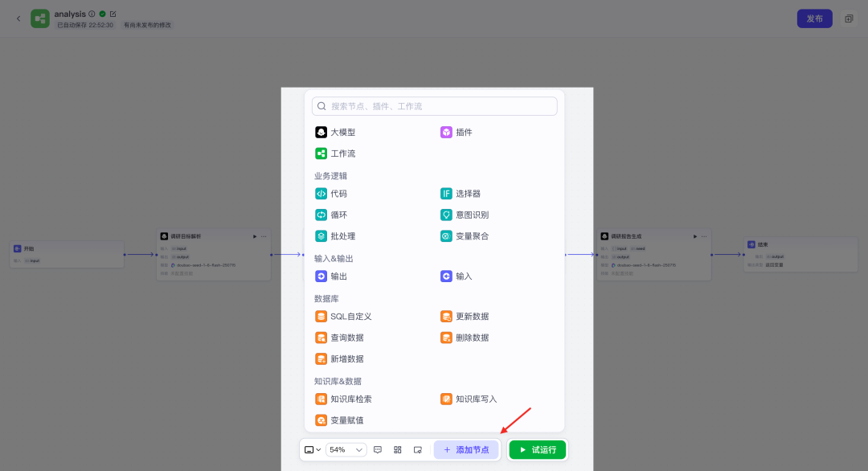Toggle the minimap icon in toolbar

point(418,450)
